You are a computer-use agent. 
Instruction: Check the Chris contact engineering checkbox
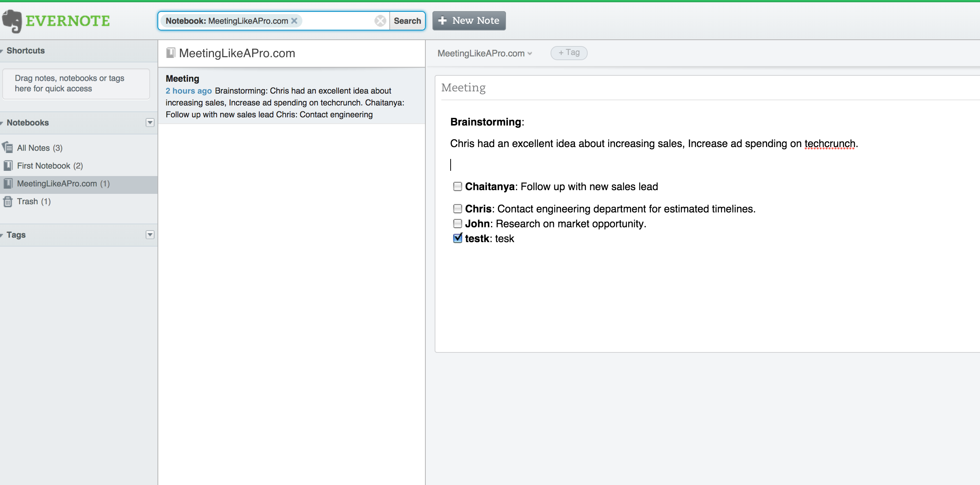(457, 208)
